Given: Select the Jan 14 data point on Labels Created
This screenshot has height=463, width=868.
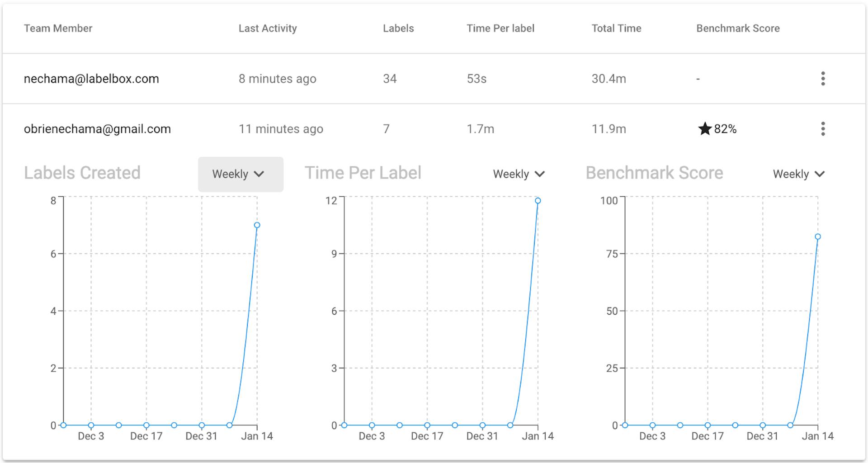Looking at the screenshot, I should (257, 224).
